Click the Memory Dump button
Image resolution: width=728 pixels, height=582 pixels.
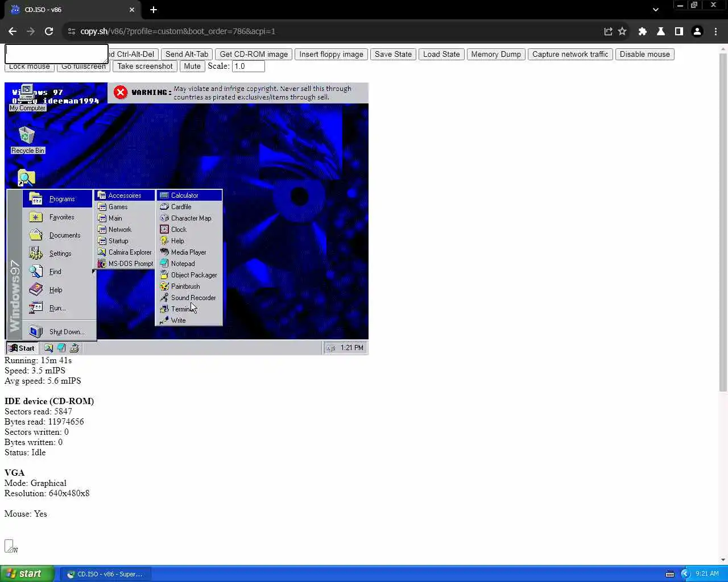496,54
